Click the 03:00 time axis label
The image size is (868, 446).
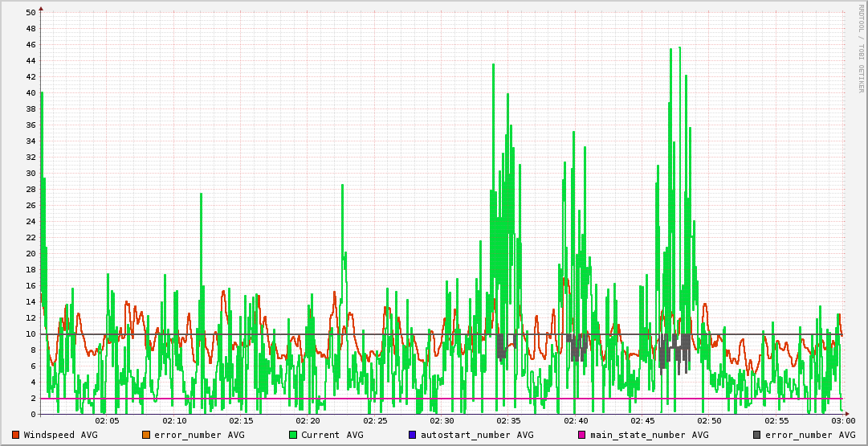pyautogui.click(x=842, y=422)
